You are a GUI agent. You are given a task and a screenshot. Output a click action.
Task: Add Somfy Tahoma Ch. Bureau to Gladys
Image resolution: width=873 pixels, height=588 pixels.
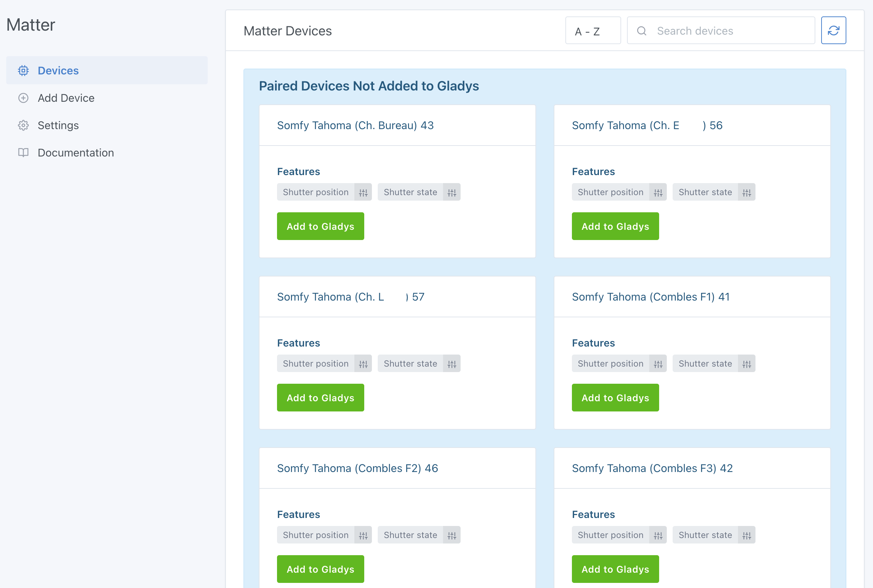pyautogui.click(x=320, y=226)
